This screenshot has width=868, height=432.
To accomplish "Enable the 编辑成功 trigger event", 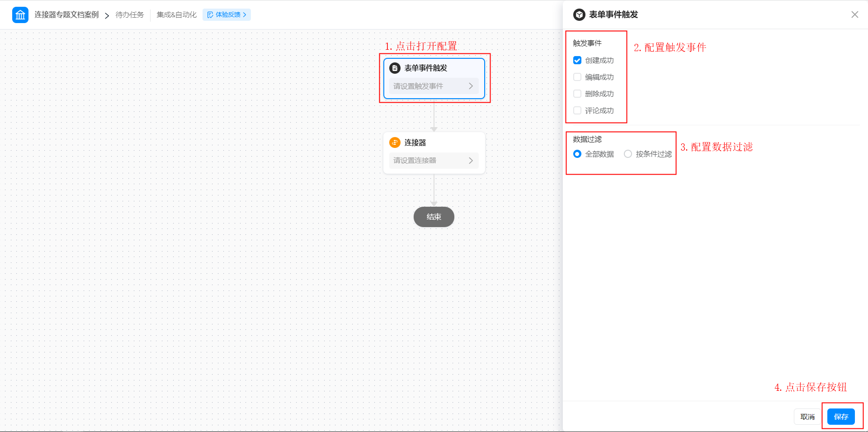I will [577, 77].
